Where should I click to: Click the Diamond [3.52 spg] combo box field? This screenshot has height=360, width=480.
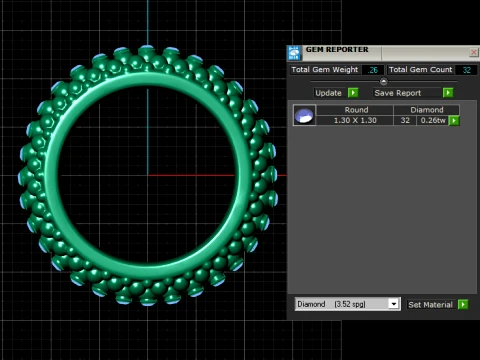347,304
